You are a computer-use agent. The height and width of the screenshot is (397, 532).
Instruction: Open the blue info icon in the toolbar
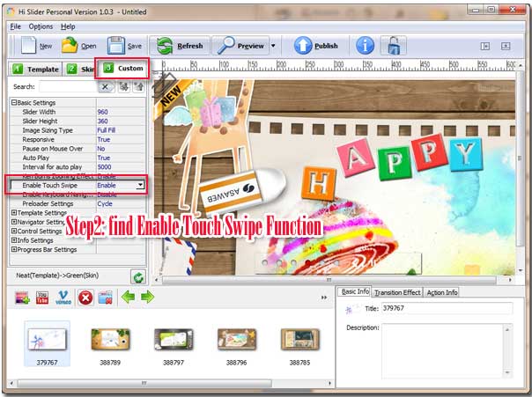pyautogui.click(x=365, y=46)
